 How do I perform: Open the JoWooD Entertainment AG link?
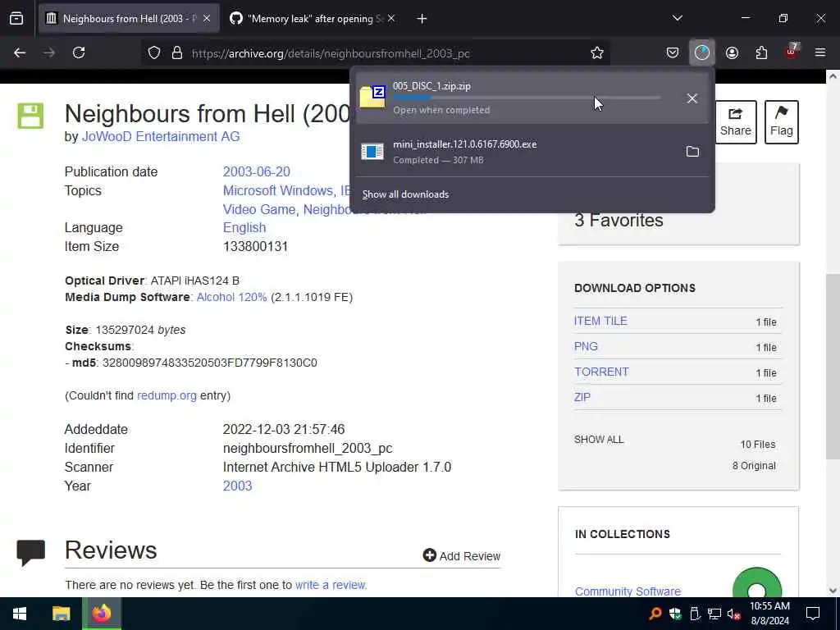pos(161,137)
